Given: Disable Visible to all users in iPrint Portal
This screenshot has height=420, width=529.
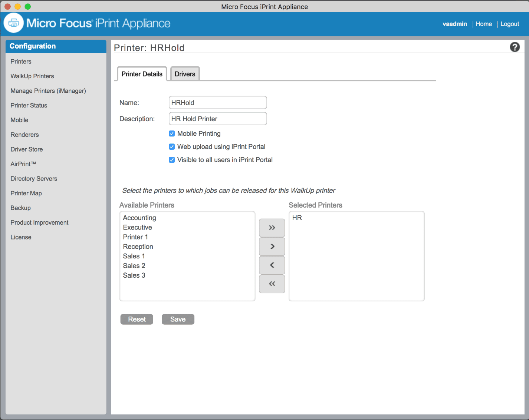Looking at the screenshot, I should (172, 160).
